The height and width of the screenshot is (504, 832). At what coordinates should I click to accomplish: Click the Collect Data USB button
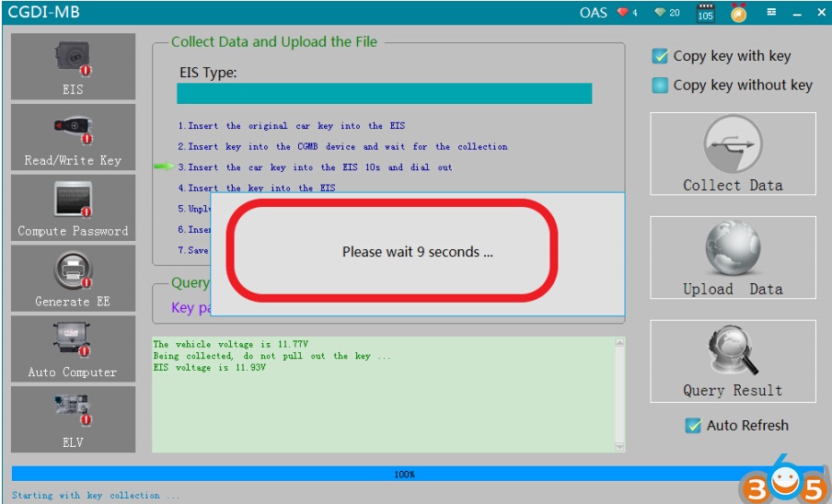733,154
